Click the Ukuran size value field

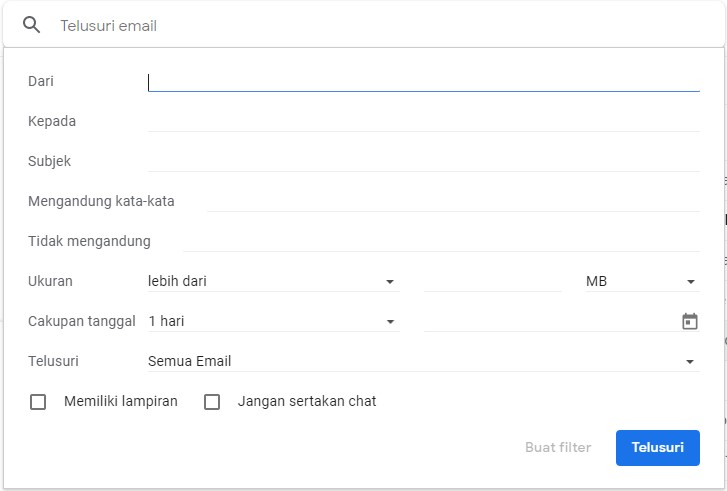(x=492, y=281)
